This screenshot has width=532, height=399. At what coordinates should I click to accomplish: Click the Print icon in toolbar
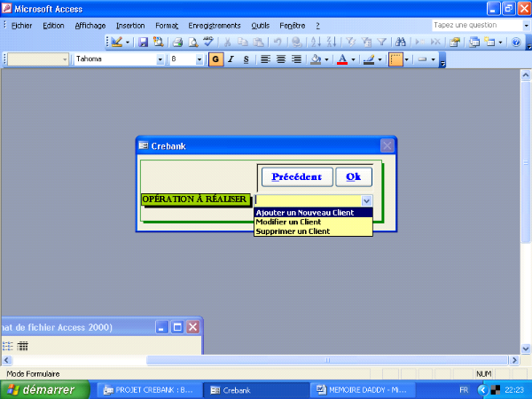[177, 42]
